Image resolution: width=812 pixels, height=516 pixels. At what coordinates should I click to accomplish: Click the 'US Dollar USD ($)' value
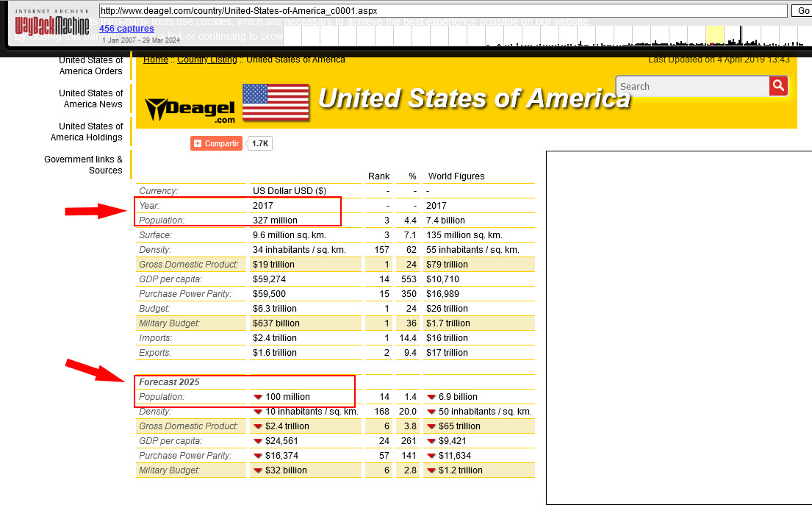pyautogui.click(x=290, y=190)
